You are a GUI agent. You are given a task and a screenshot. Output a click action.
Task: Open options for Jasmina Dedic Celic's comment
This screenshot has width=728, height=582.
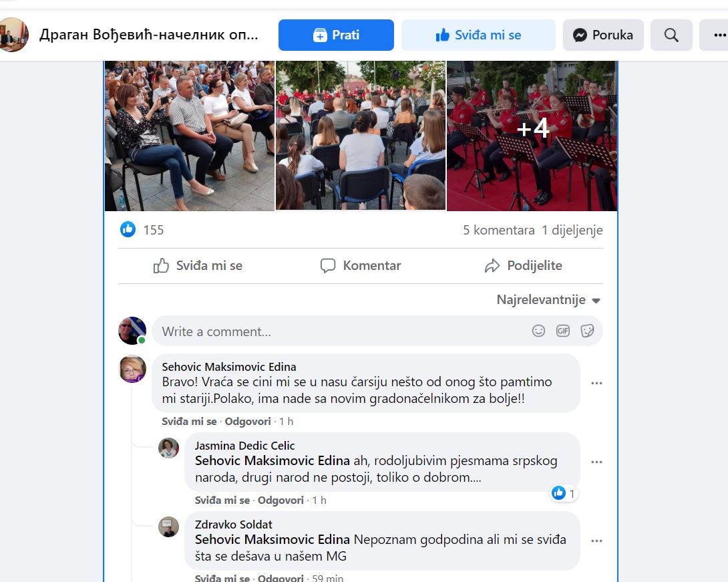click(x=596, y=462)
